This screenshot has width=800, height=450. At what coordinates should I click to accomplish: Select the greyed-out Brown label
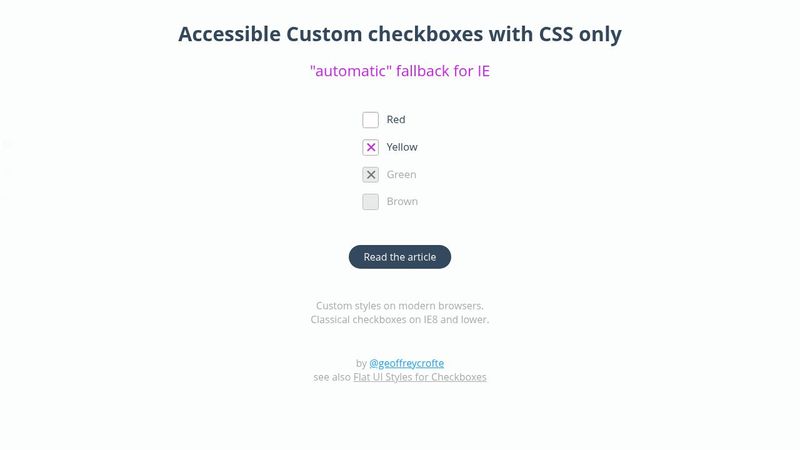(402, 201)
